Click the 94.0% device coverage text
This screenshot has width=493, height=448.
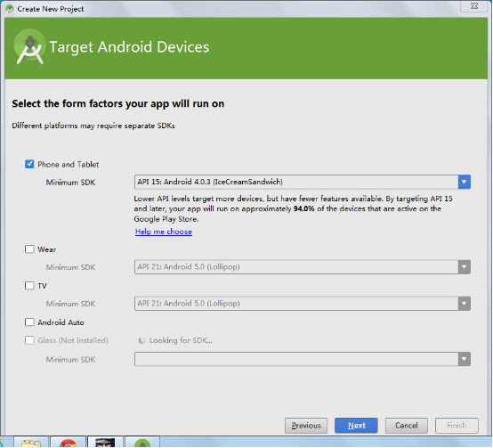pos(303,208)
